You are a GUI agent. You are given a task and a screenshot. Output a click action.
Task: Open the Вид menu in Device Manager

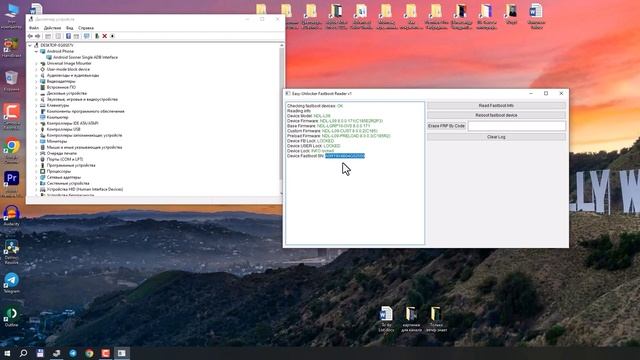(70, 28)
